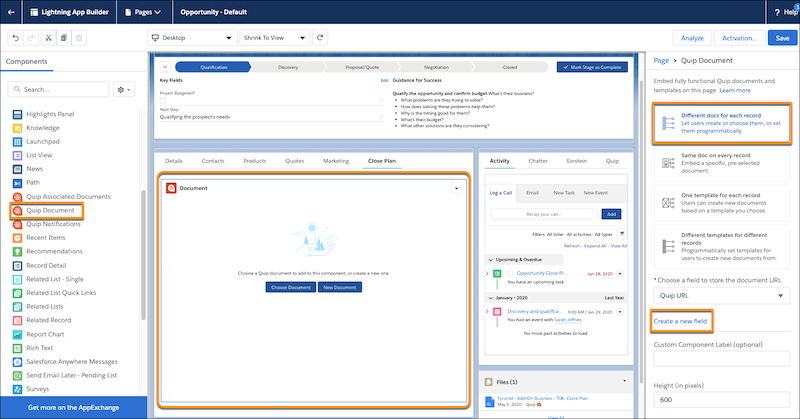
Task: Click the Analyze button
Action: (692, 38)
